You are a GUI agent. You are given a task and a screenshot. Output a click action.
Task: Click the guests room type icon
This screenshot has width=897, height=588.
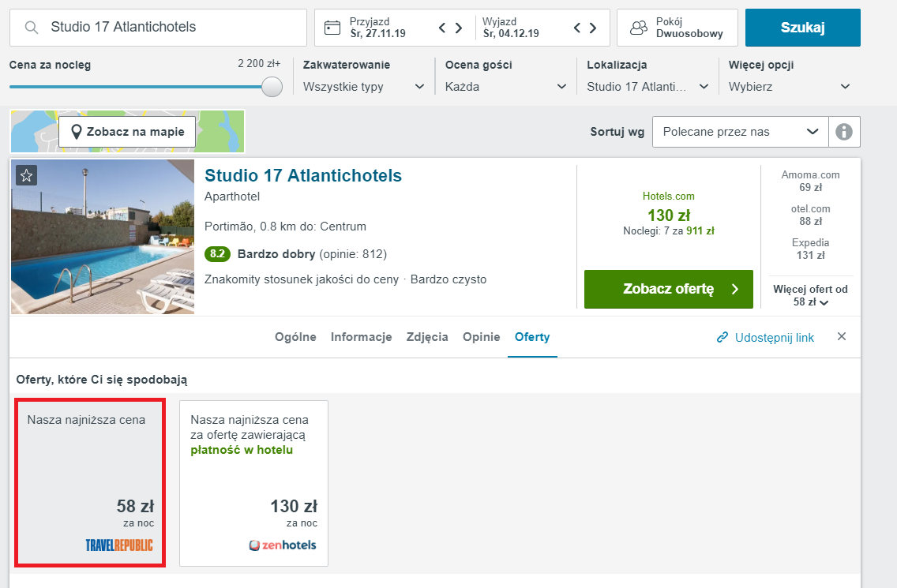tap(639, 28)
